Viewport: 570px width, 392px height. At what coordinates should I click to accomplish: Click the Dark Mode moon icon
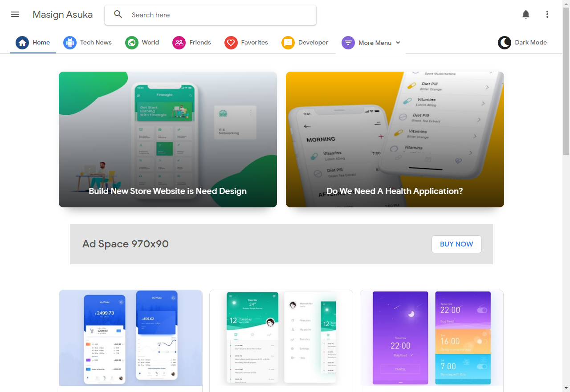(x=505, y=43)
